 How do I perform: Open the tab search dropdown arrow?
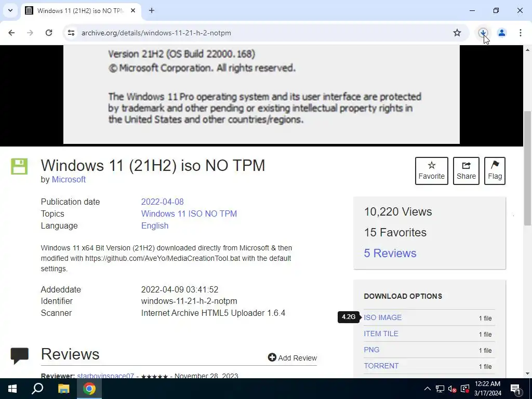coord(10,10)
